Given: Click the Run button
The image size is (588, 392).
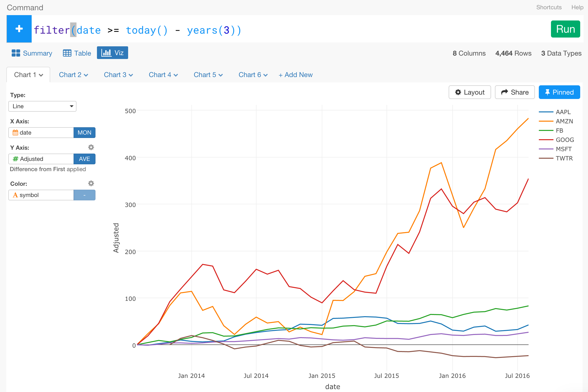Looking at the screenshot, I should click(x=565, y=29).
